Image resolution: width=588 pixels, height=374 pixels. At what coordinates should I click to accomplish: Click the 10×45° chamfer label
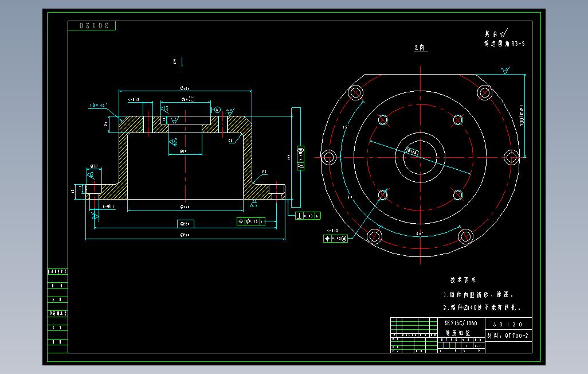98,105
